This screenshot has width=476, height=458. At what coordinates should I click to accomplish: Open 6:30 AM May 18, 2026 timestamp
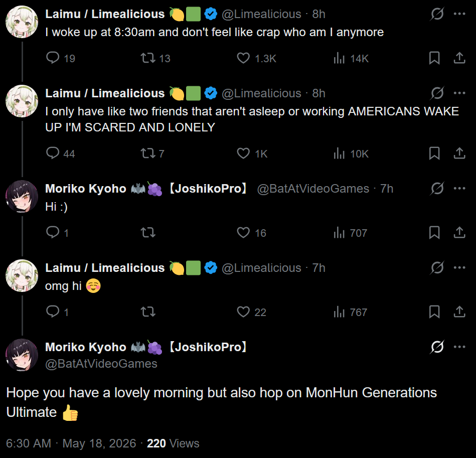pos(71,443)
